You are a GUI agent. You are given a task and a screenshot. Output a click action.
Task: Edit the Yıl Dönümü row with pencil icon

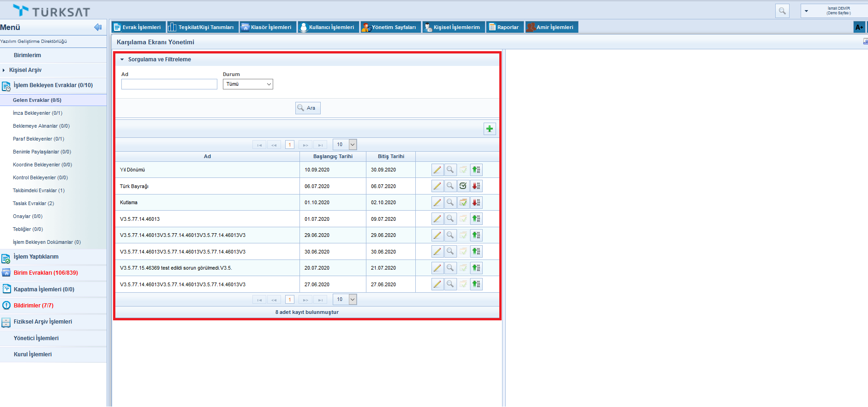click(437, 170)
